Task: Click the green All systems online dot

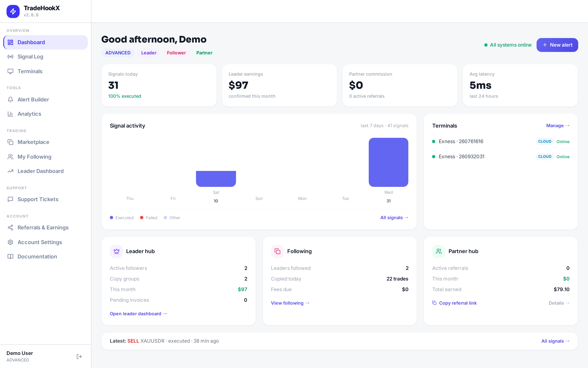Action: (486, 45)
